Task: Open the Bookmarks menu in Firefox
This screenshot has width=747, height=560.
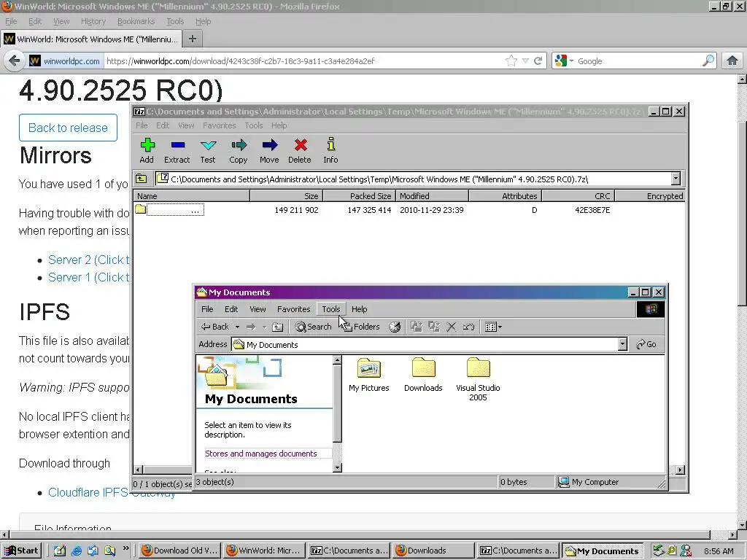Action: pos(136,21)
